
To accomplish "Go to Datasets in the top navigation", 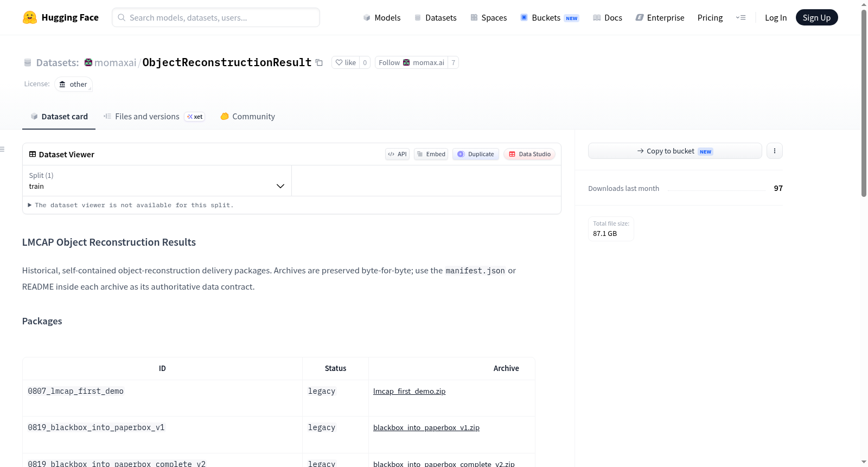I will (436, 17).
